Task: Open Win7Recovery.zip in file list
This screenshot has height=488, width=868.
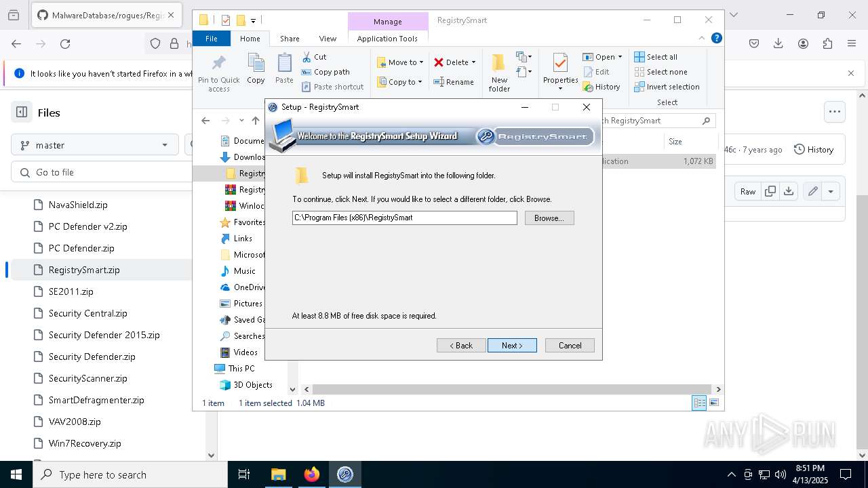Action: click(x=85, y=443)
